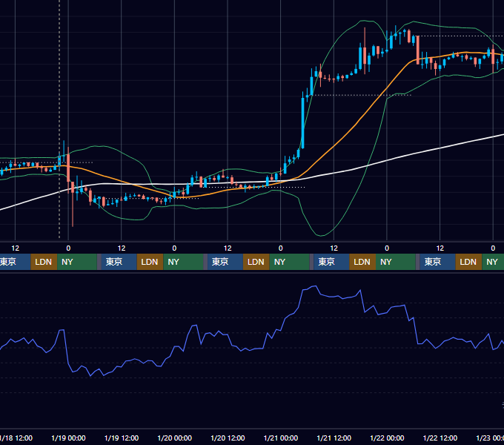This screenshot has width=504, height=445.
Task: Select the LDN session block on 1/22
Action: (468, 262)
